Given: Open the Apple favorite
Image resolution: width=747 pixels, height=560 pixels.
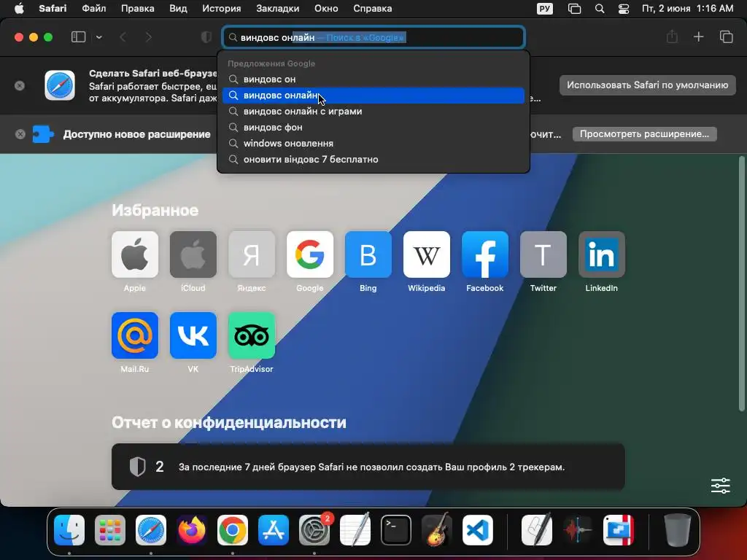Looking at the screenshot, I should [x=135, y=254].
